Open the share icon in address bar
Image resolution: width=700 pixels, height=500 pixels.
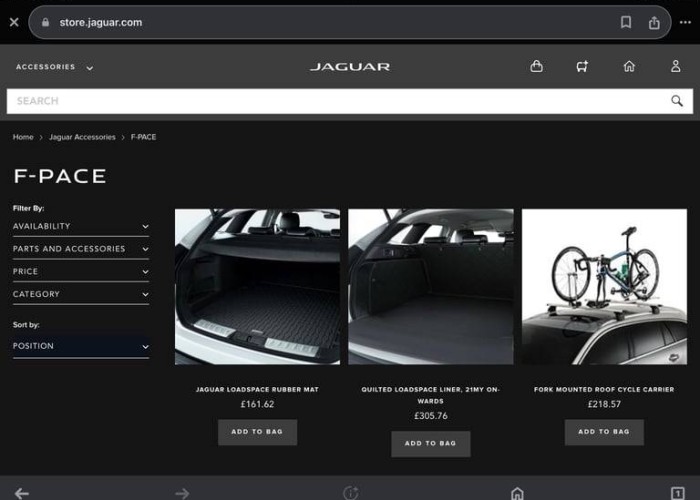[654, 22]
